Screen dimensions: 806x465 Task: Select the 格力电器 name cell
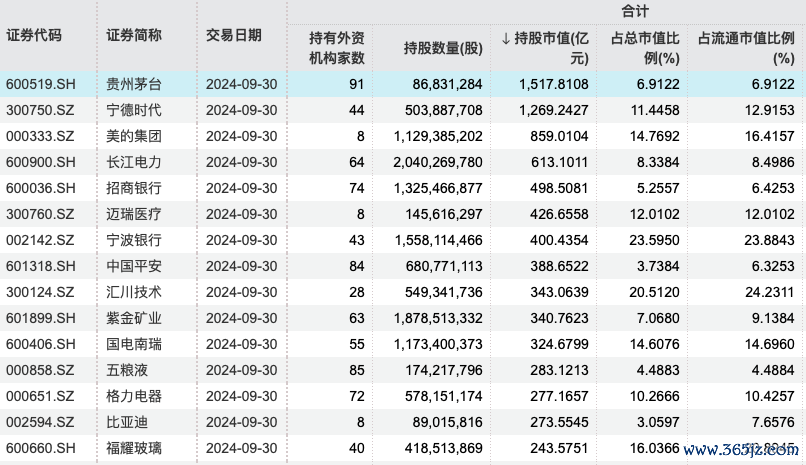[134, 396]
